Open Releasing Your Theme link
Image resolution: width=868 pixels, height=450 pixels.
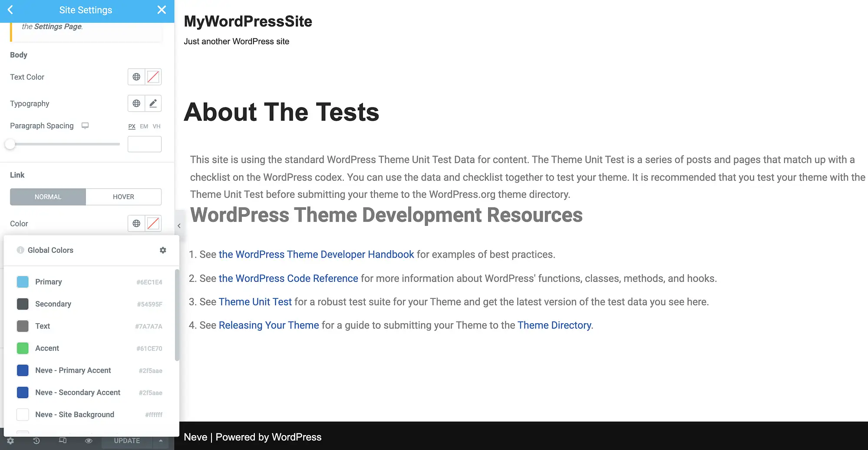point(269,325)
